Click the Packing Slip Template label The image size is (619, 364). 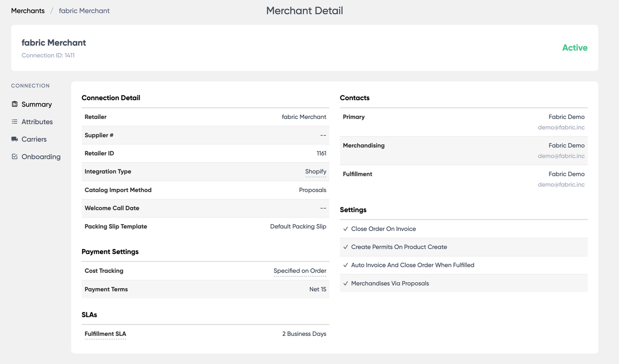(x=116, y=226)
